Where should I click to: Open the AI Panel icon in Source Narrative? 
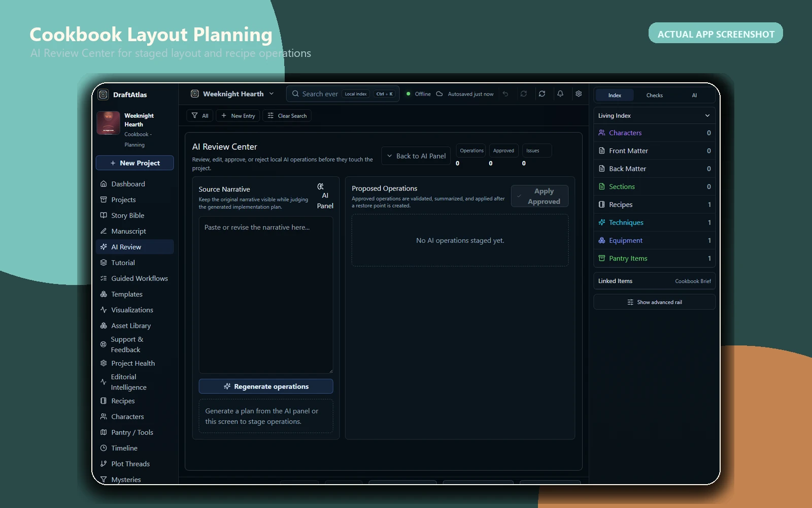click(325, 196)
